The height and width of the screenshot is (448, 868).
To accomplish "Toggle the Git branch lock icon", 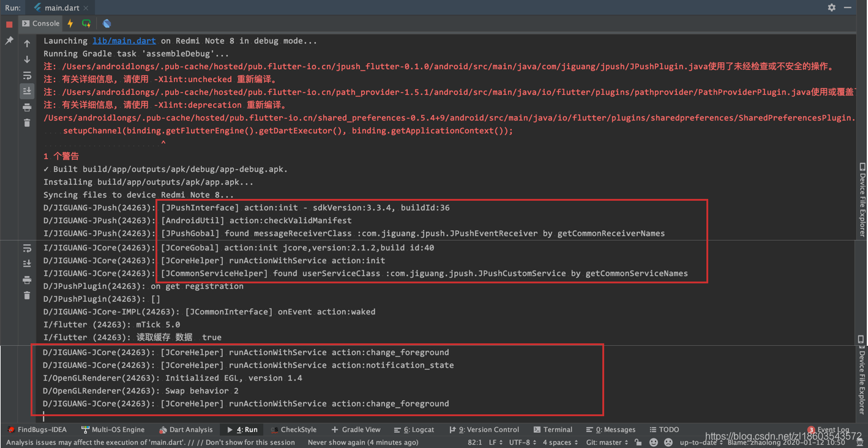I will 637,442.
